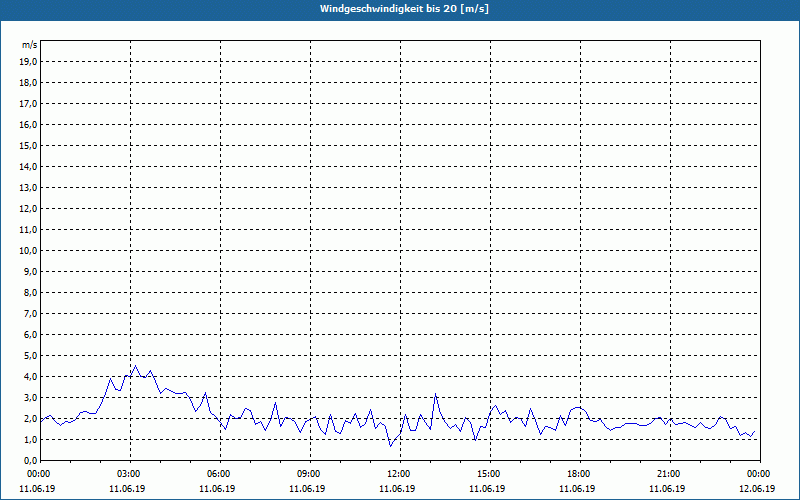
Task: Click the 03:00 time label
Action: pos(131,474)
